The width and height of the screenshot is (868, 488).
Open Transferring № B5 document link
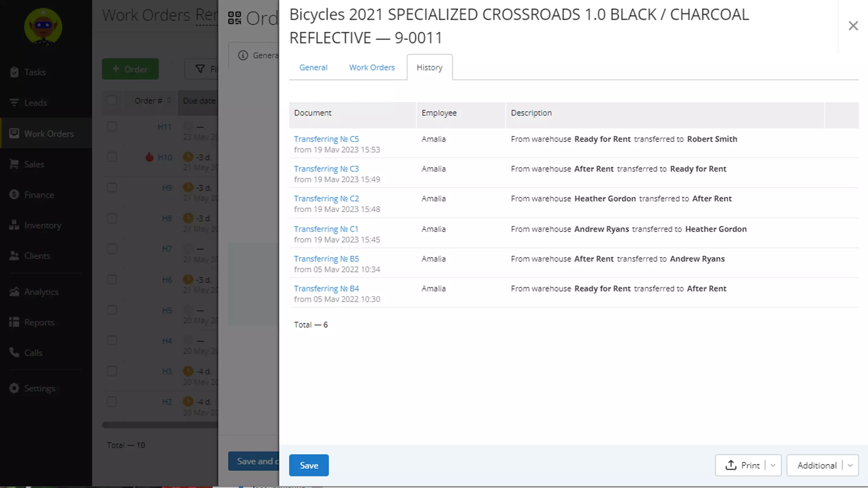pos(326,259)
